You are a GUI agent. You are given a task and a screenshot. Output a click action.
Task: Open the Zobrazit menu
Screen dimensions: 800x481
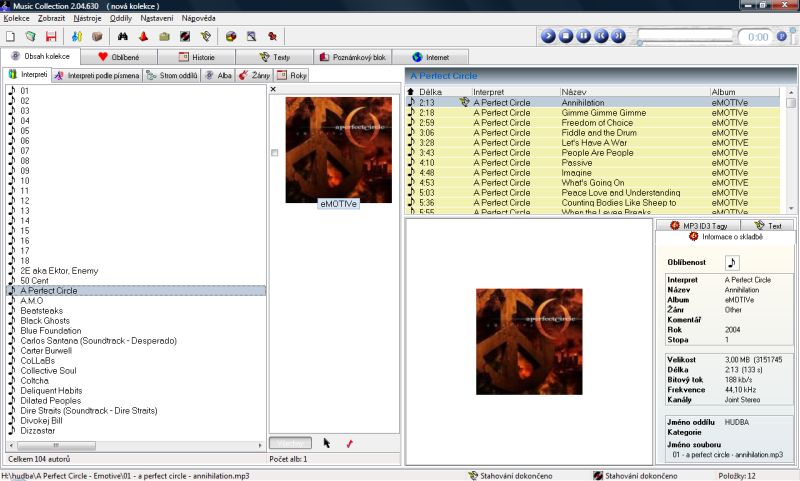[x=51, y=18]
